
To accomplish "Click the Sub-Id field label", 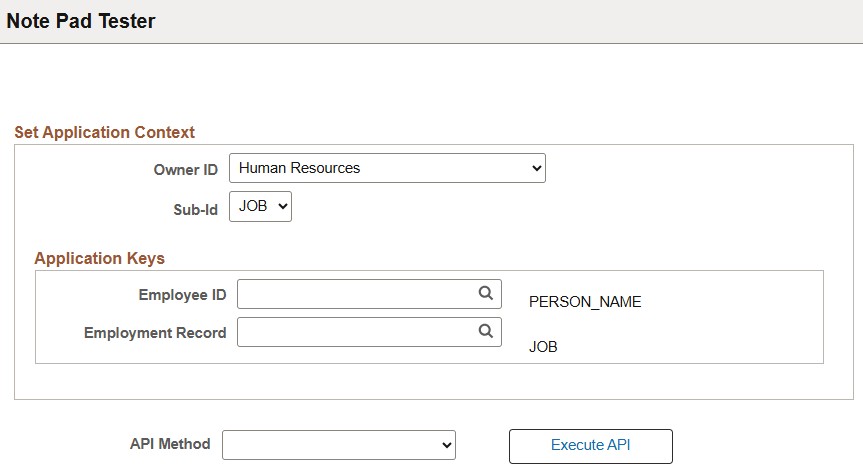I will pos(195,210).
